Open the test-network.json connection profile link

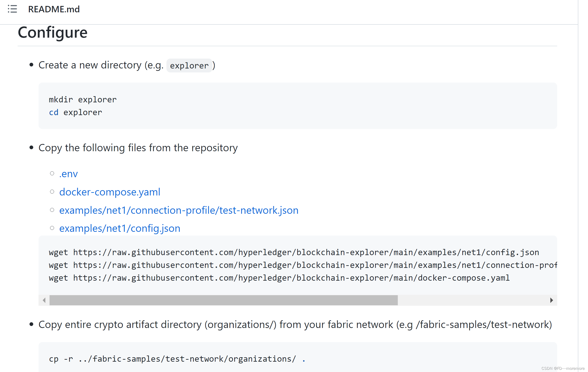pos(179,210)
